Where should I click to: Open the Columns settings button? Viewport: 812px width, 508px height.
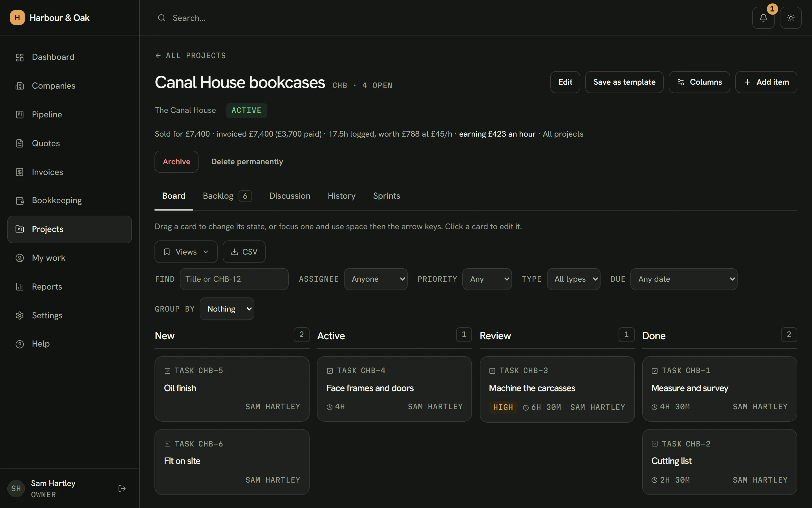[x=699, y=82]
